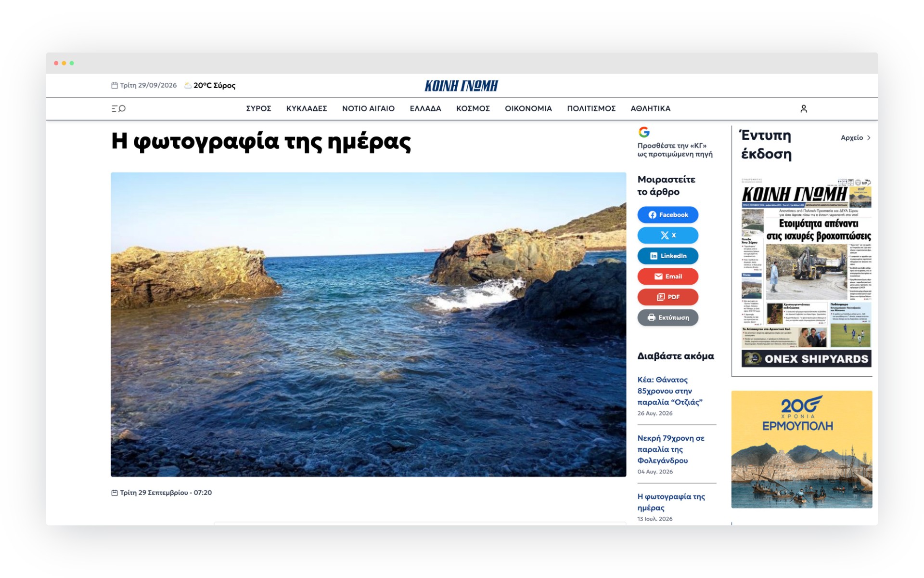Open the ΣΥΡΟΣ menu section
This screenshot has width=924, height=578.
(x=258, y=109)
